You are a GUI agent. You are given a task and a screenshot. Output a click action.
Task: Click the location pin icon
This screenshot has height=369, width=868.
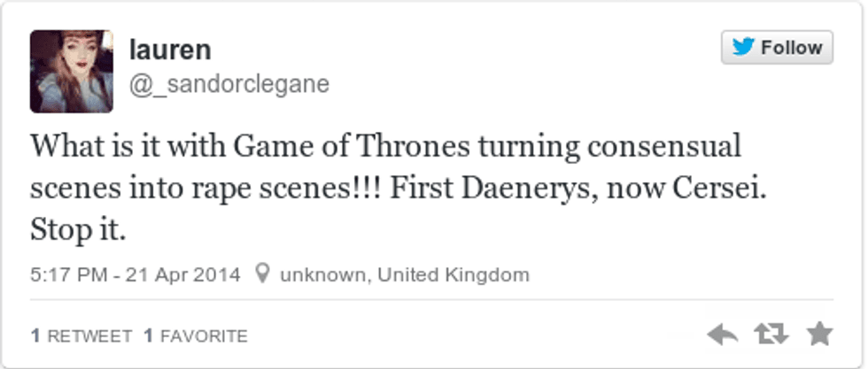click(x=261, y=274)
